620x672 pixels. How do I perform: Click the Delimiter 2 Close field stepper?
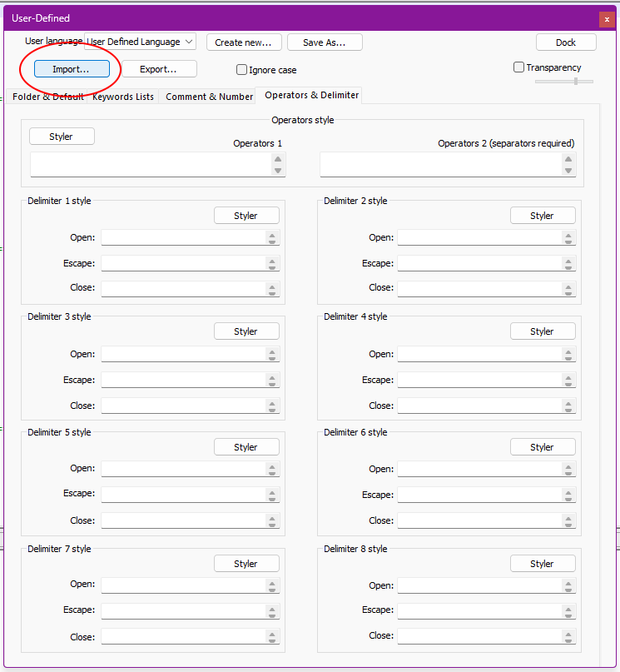point(568,289)
